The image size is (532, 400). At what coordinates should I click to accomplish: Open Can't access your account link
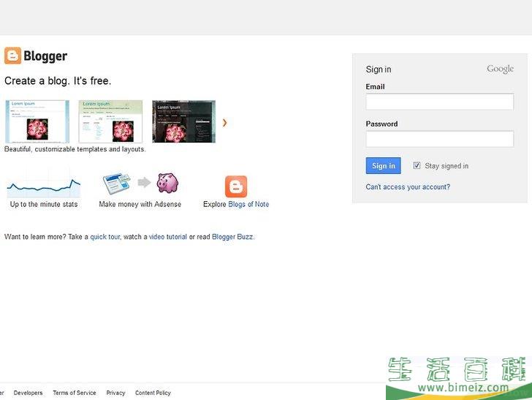click(x=408, y=186)
